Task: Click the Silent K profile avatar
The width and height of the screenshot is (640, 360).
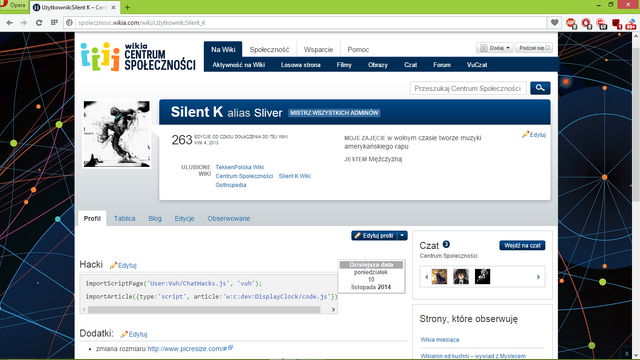Action: (x=116, y=134)
